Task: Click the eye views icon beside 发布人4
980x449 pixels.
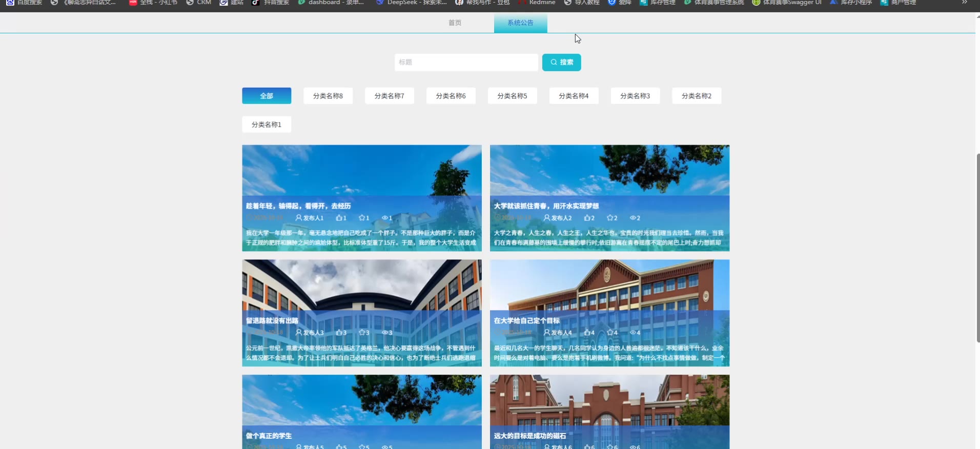Action: 632,333
